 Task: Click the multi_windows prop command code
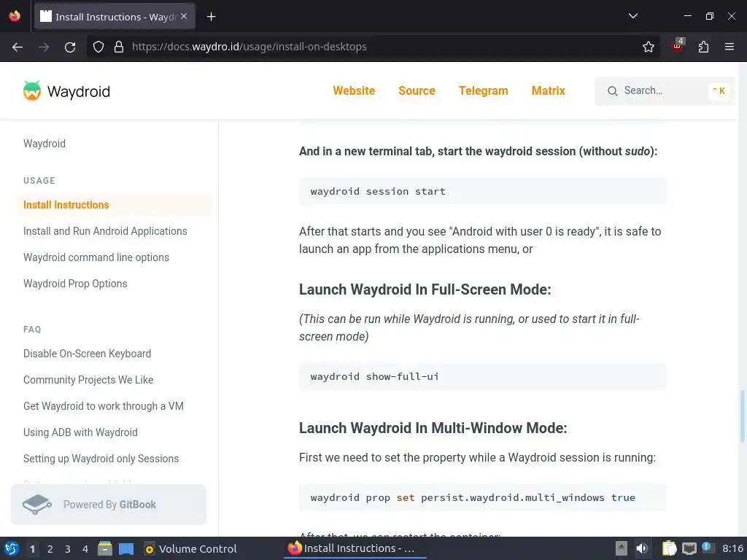point(483,497)
